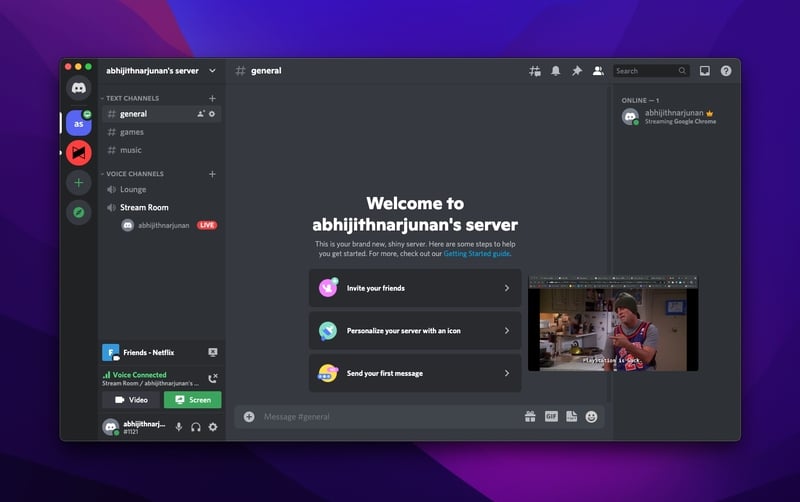
Task: Mute the microphone icon
Action: tap(179, 427)
